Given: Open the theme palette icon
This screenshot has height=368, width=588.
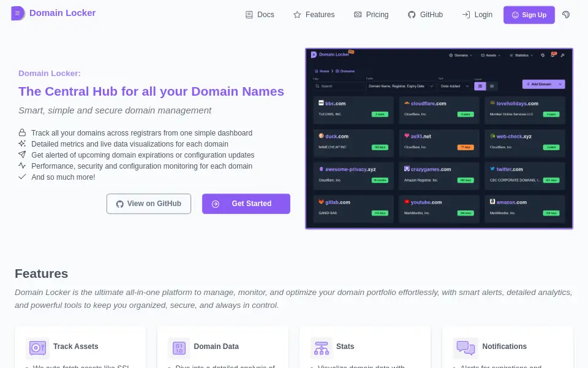Looking at the screenshot, I should tap(566, 15).
